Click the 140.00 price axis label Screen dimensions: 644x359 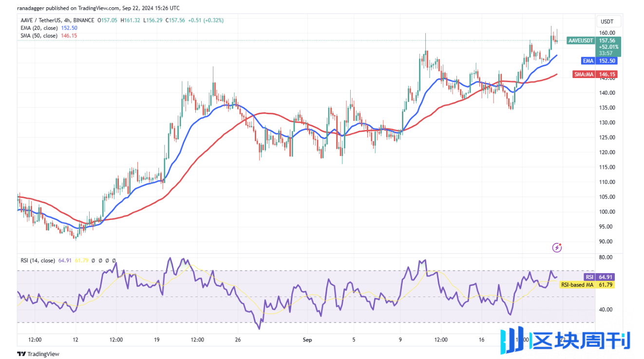pos(607,93)
